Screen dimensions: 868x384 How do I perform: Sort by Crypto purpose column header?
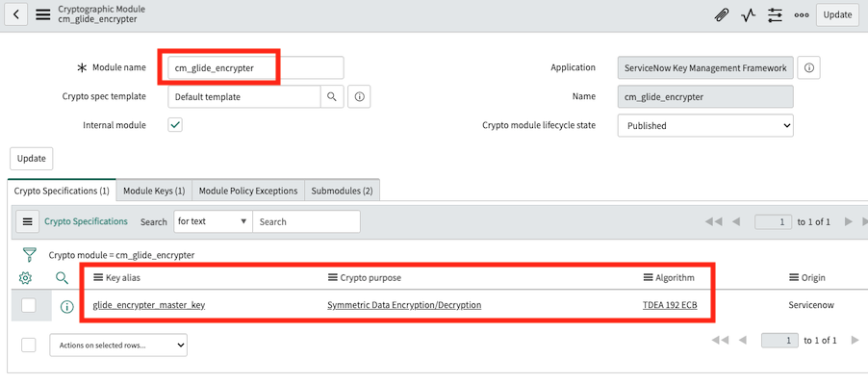pyautogui.click(x=370, y=278)
